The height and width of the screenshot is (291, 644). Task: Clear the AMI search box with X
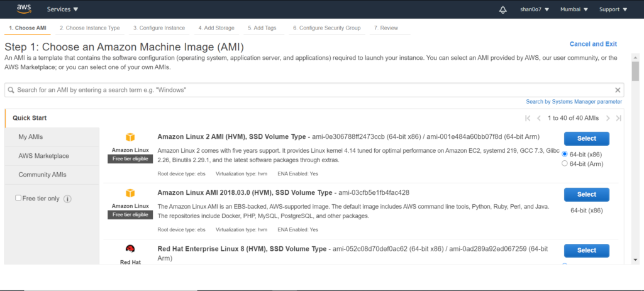tap(618, 90)
